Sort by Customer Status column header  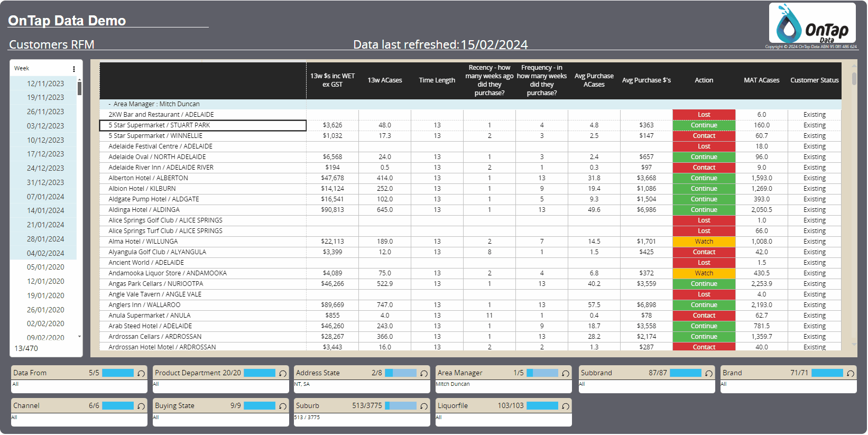(814, 80)
